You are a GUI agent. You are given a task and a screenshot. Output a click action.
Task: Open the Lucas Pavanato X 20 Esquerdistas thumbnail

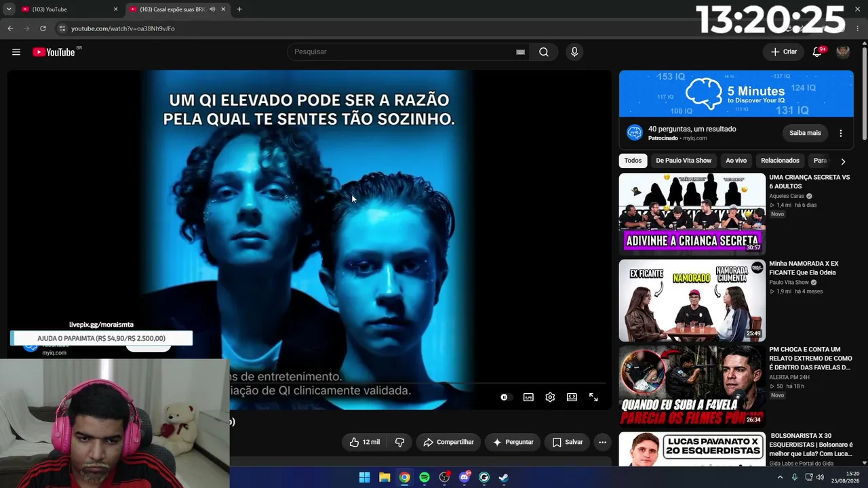[692, 449]
